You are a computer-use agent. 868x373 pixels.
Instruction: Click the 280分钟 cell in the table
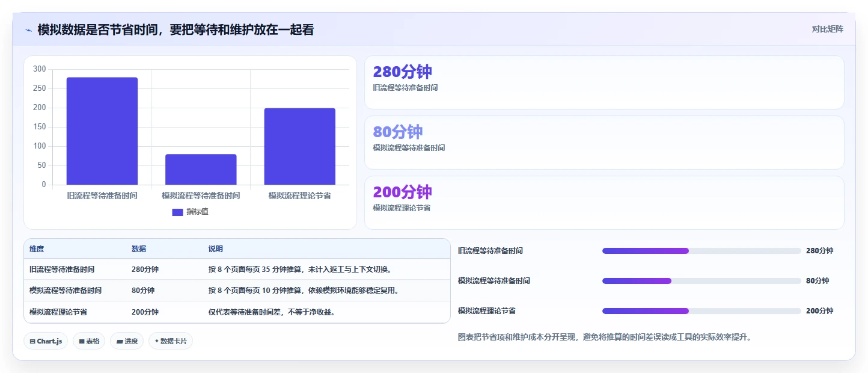(145, 270)
